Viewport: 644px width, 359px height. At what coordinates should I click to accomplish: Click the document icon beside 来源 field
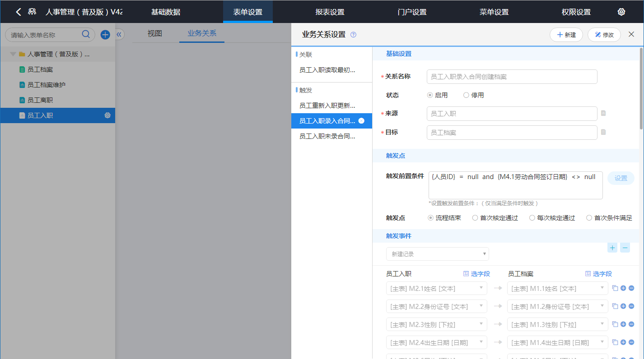(x=603, y=113)
